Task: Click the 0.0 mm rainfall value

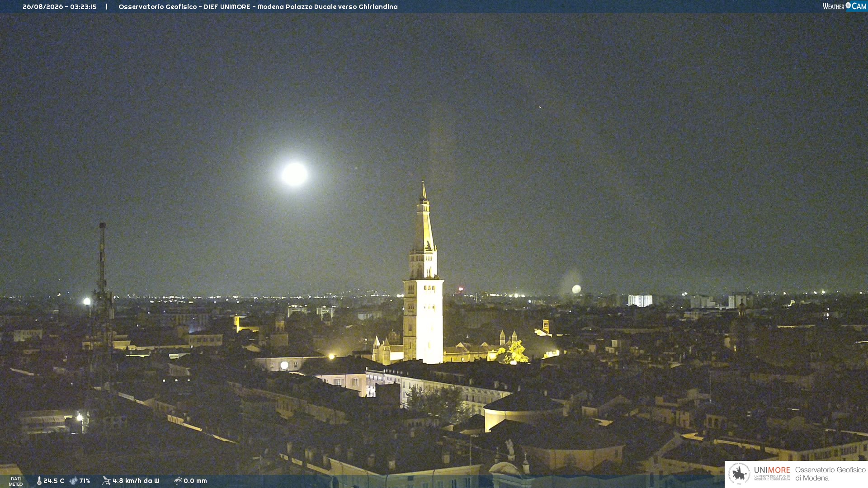Action: pyautogui.click(x=195, y=481)
